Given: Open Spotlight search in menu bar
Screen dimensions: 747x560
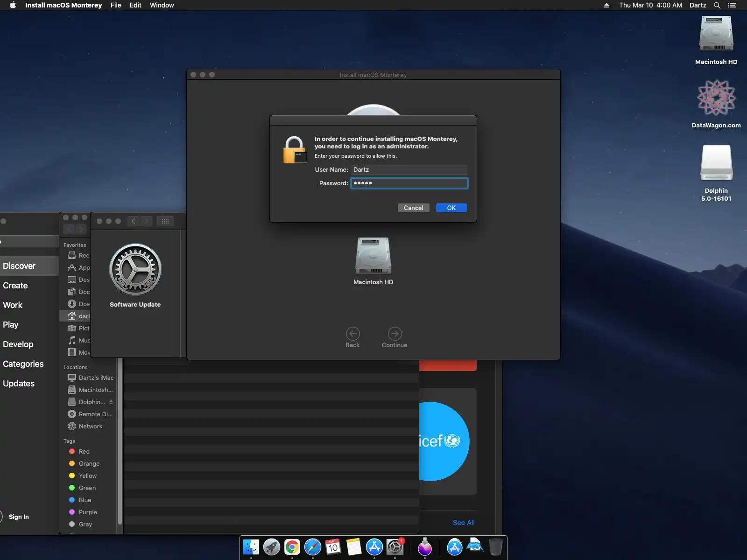Looking at the screenshot, I should (717, 5).
